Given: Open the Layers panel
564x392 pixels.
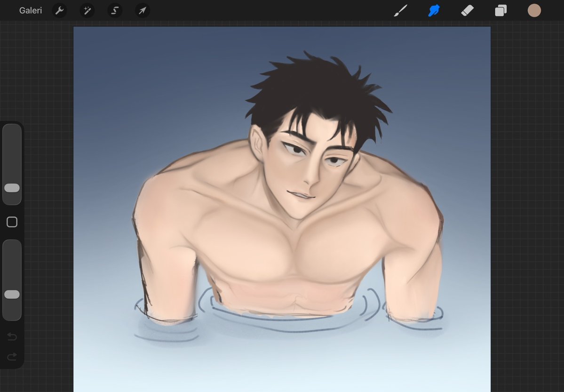Looking at the screenshot, I should click(500, 10).
